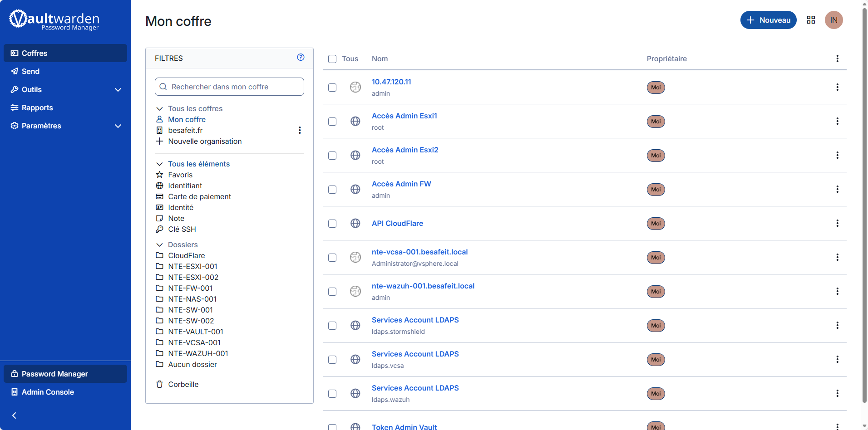Viewport: 868px width, 430px height.
Task: Open the IN account avatar menu
Action: 833,20
